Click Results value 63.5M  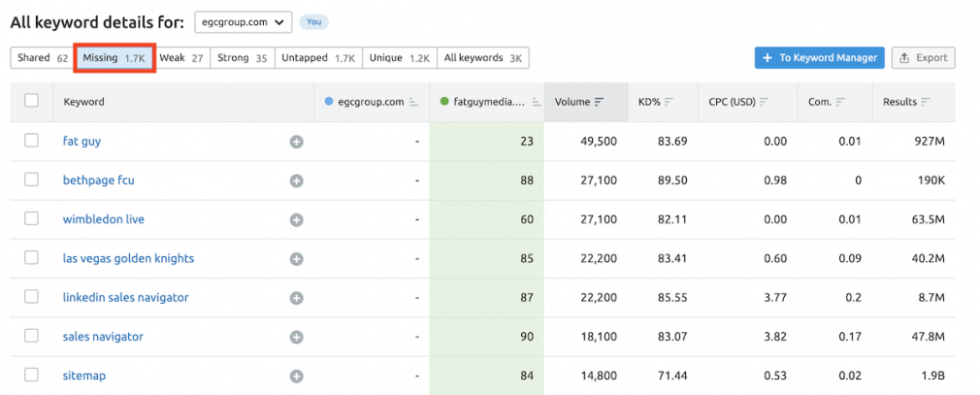click(x=929, y=219)
